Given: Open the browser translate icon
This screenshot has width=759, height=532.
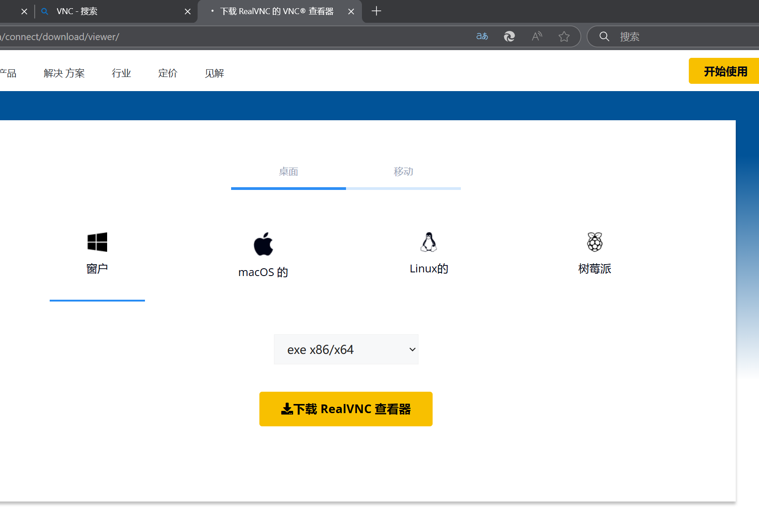Looking at the screenshot, I should tap(482, 36).
